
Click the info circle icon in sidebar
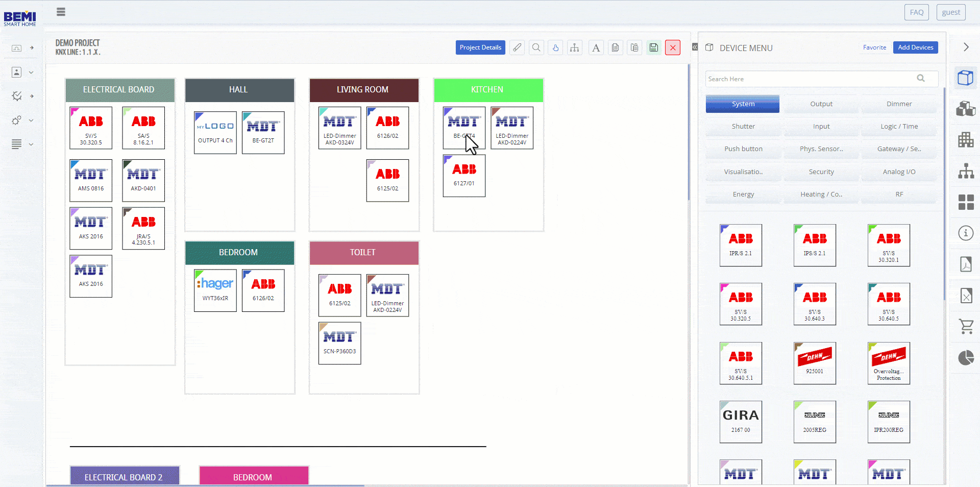(966, 233)
